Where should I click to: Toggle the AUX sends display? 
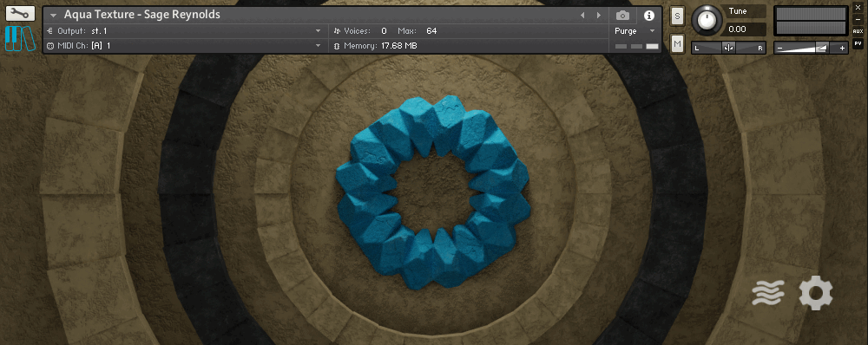point(858,31)
